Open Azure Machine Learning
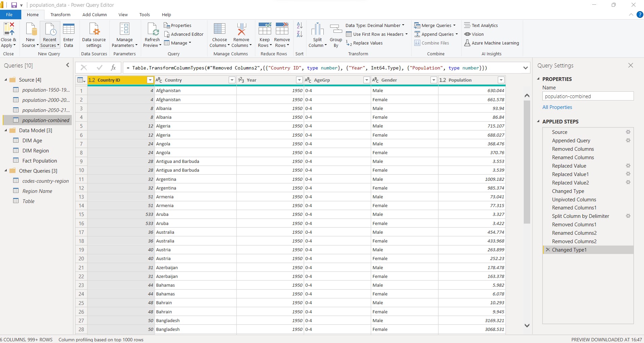644x343 pixels. click(491, 43)
